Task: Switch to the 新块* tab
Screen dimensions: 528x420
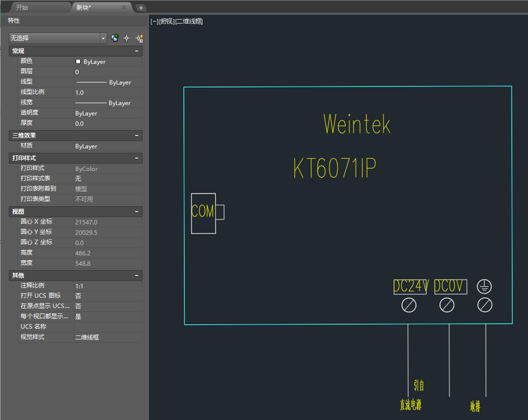Action: pyautogui.click(x=83, y=7)
